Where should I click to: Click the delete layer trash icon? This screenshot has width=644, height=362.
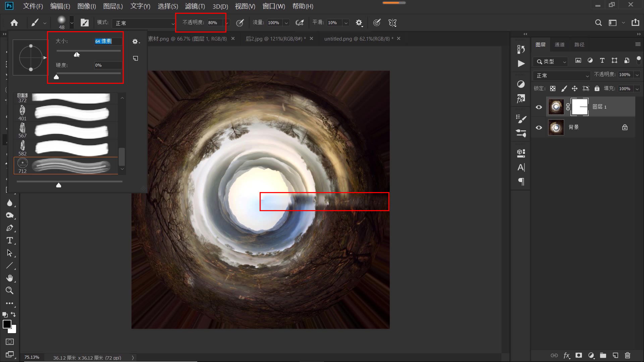pyautogui.click(x=628, y=356)
